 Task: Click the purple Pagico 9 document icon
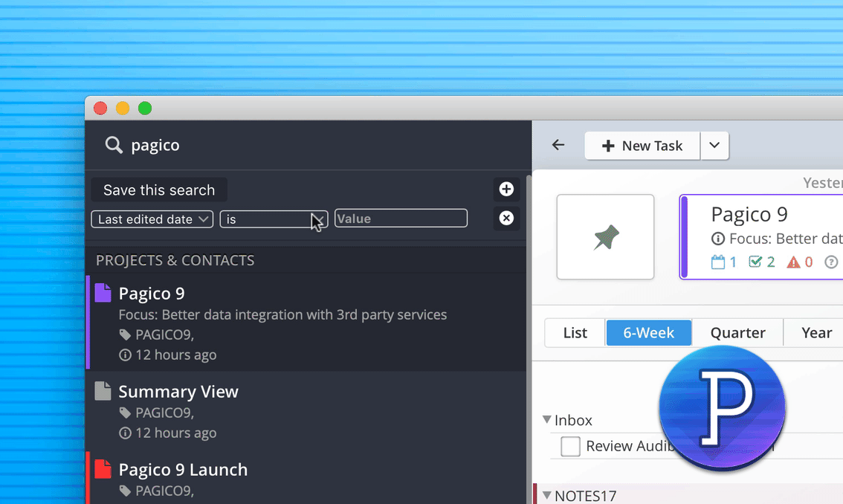(103, 293)
